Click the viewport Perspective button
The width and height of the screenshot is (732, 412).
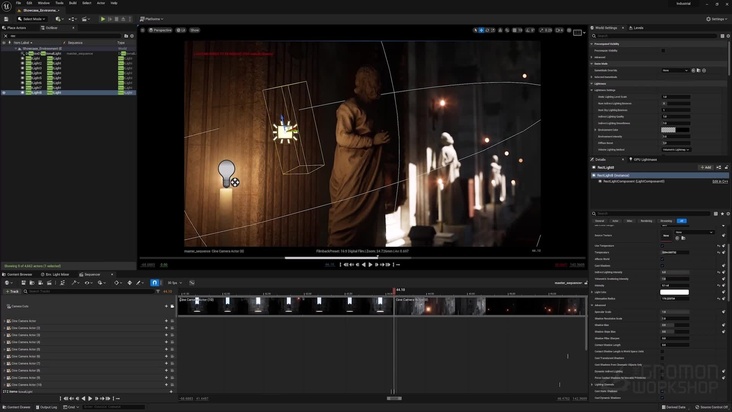pos(160,30)
